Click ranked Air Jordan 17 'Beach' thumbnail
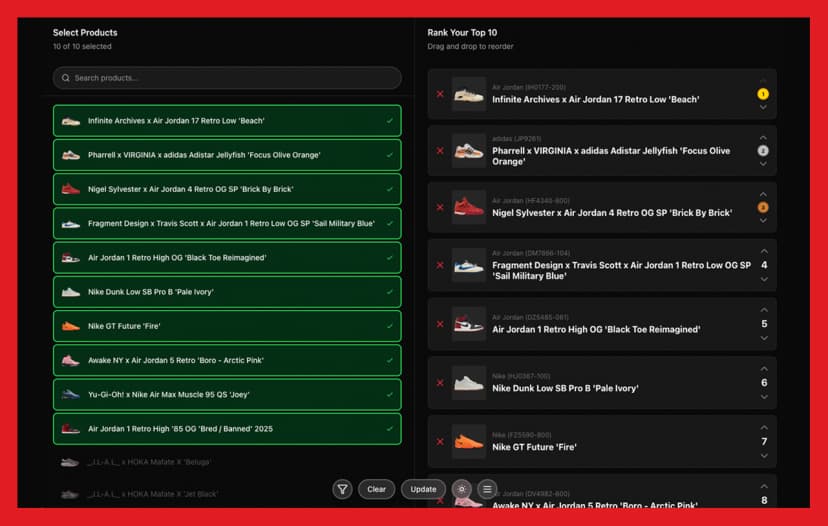The image size is (828, 526). coord(469,94)
